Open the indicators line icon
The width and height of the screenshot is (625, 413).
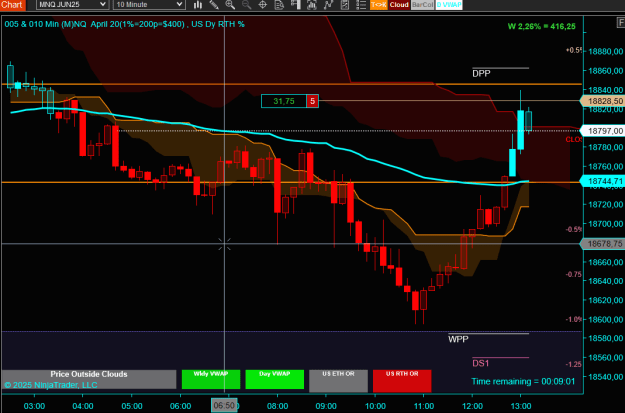coord(328,4)
